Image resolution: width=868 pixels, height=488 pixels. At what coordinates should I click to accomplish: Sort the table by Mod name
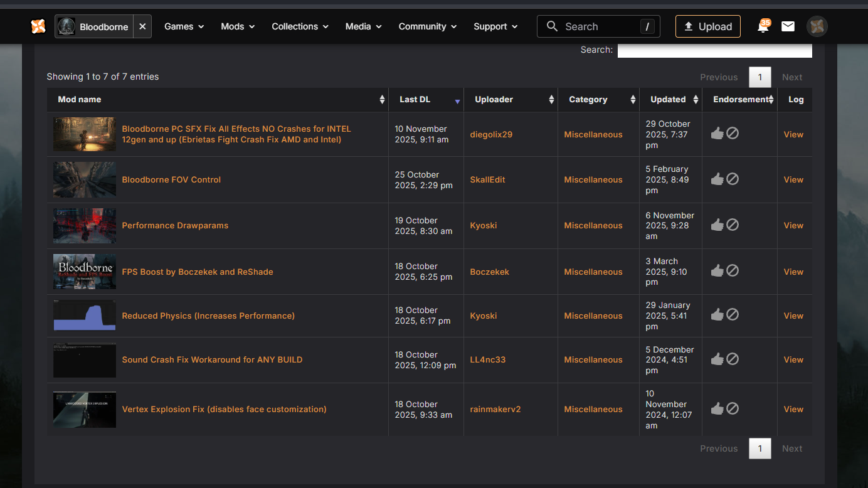[x=218, y=100]
